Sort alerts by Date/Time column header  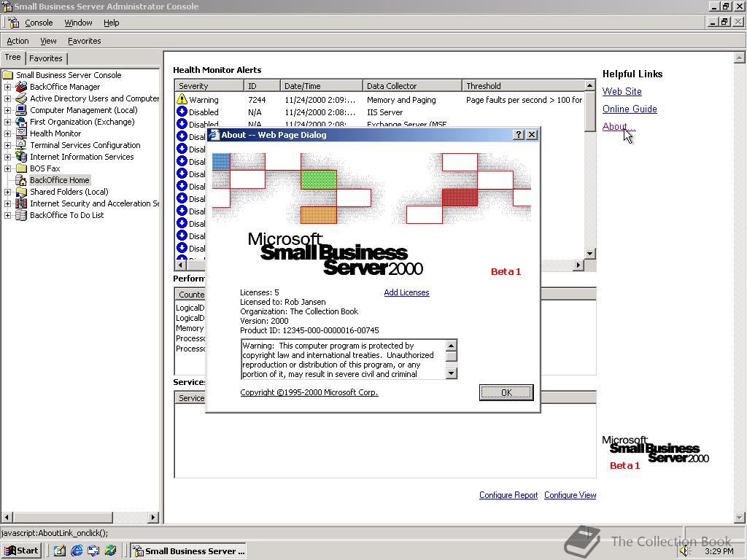point(321,86)
